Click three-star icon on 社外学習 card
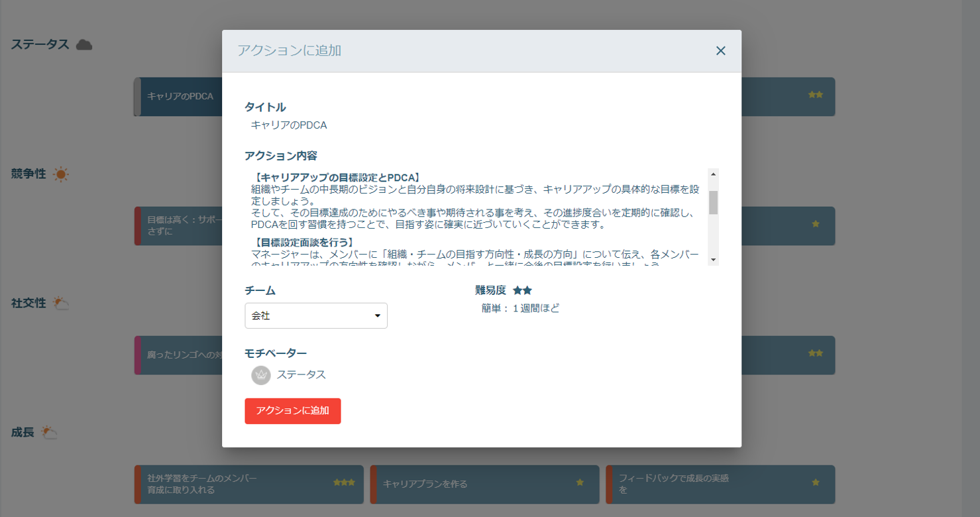The image size is (980, 517). (x=344, y=483)
